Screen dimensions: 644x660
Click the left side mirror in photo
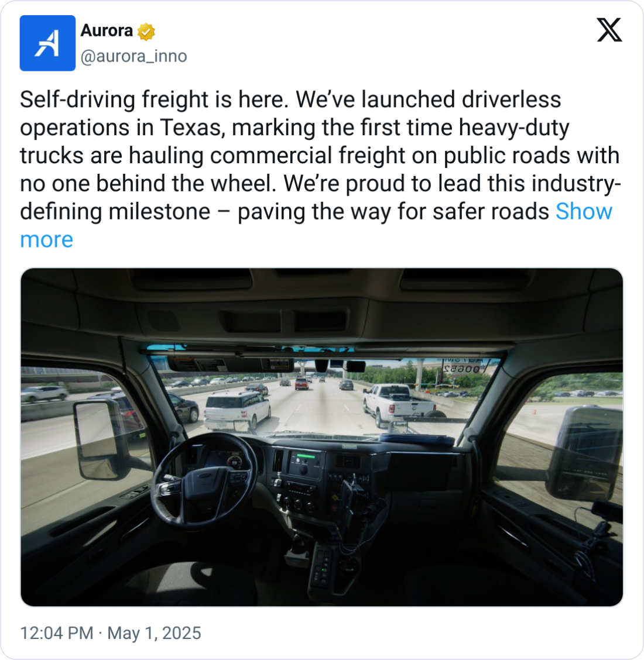[102, 439]
